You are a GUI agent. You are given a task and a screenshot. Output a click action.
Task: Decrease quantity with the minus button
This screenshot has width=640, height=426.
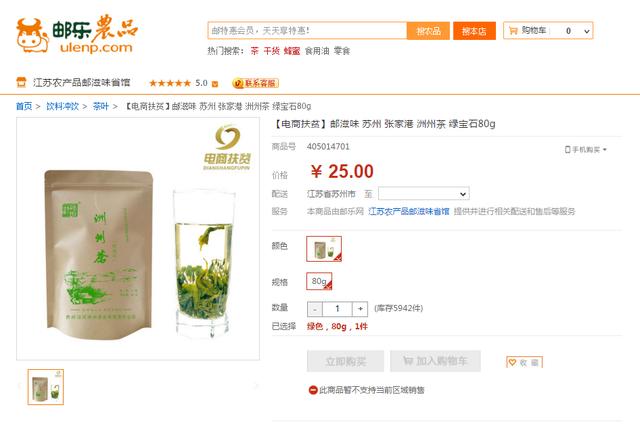tap(315, 309)
